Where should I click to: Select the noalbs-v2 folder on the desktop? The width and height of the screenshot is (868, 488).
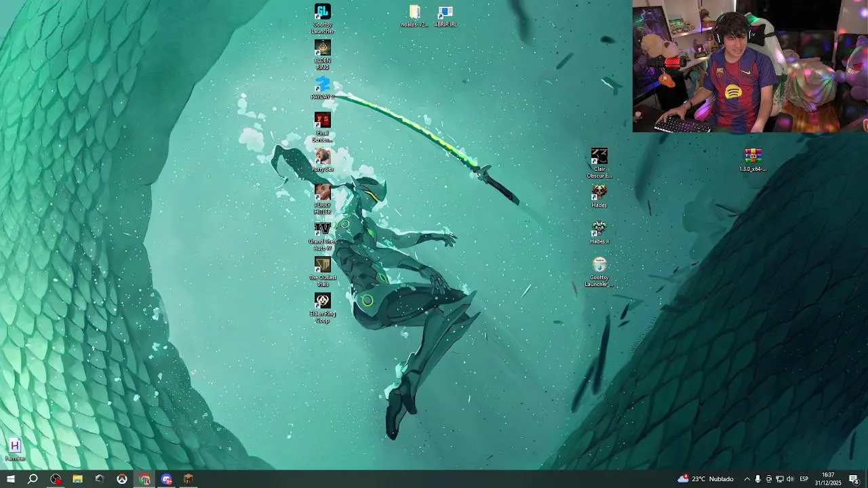click(414, 16)
